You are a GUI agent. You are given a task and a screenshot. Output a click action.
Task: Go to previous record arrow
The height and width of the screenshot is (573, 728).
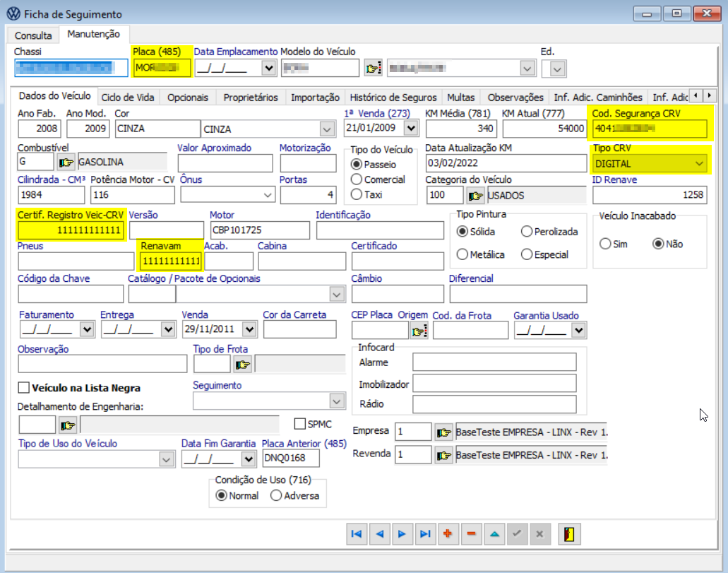380,534
